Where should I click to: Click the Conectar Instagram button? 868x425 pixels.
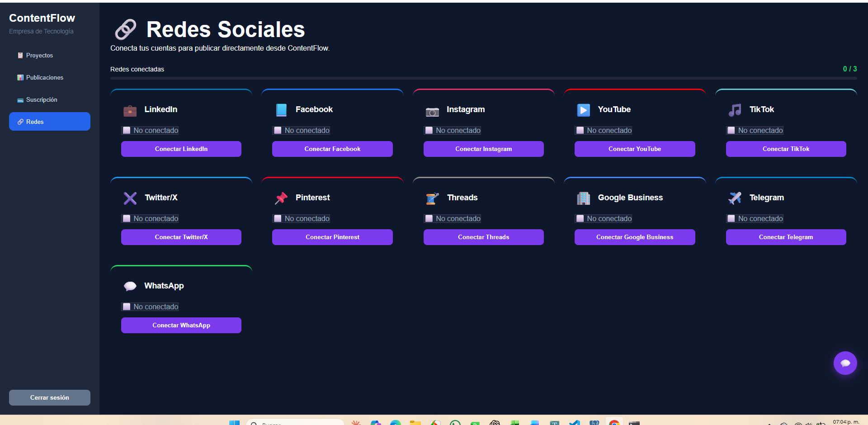[484, 149]
